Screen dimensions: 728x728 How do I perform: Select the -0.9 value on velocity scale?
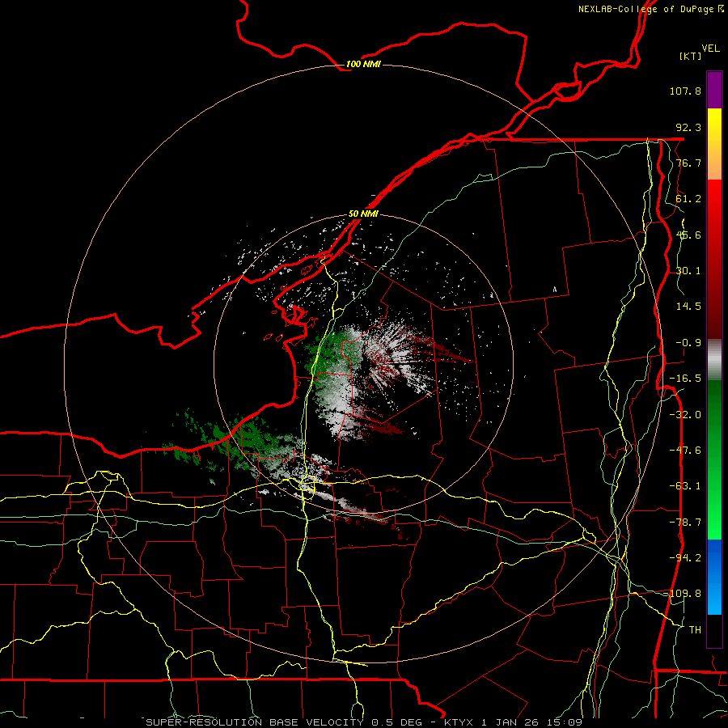(x=688, y=342)
